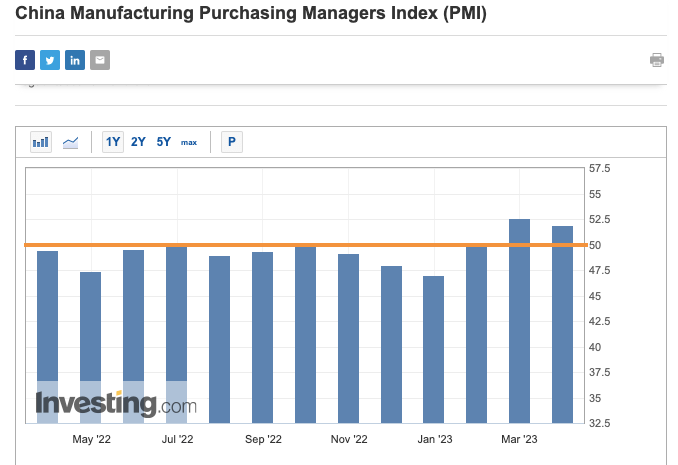The height and width of the screenshot is (465, 678).
Task: Select the 5Y time range
Action: (x=163, y=142)
